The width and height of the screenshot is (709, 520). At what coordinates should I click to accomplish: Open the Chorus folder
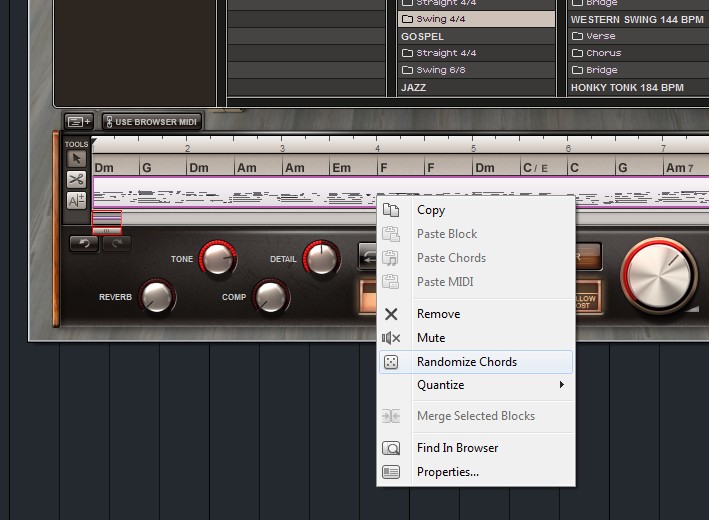(x=638, y=53)
